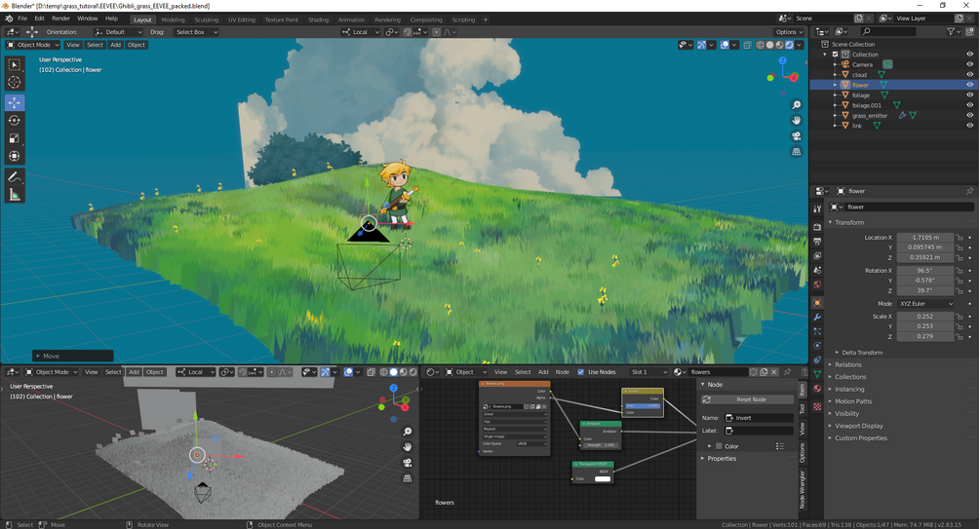Screen dimensions: 980x529
Task: Click Emission Strength value slider
Action: (601, 445)
